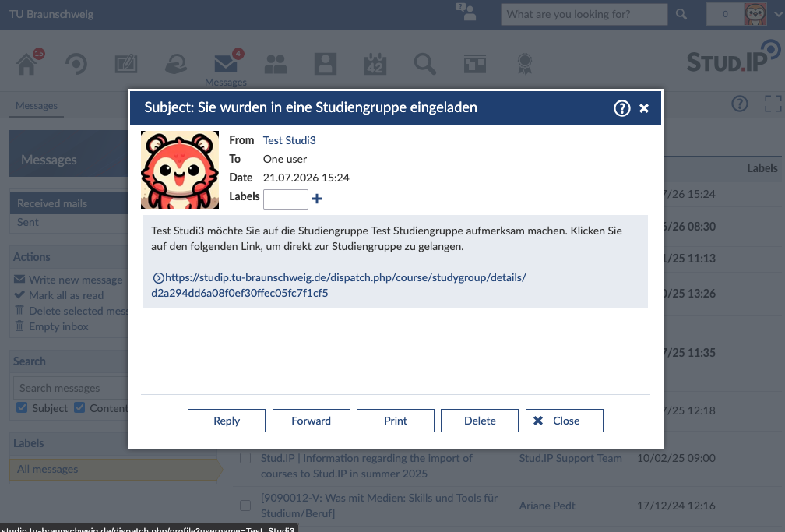Open the My courses circle icon
785x532 pixels.
tap(76, 64)
